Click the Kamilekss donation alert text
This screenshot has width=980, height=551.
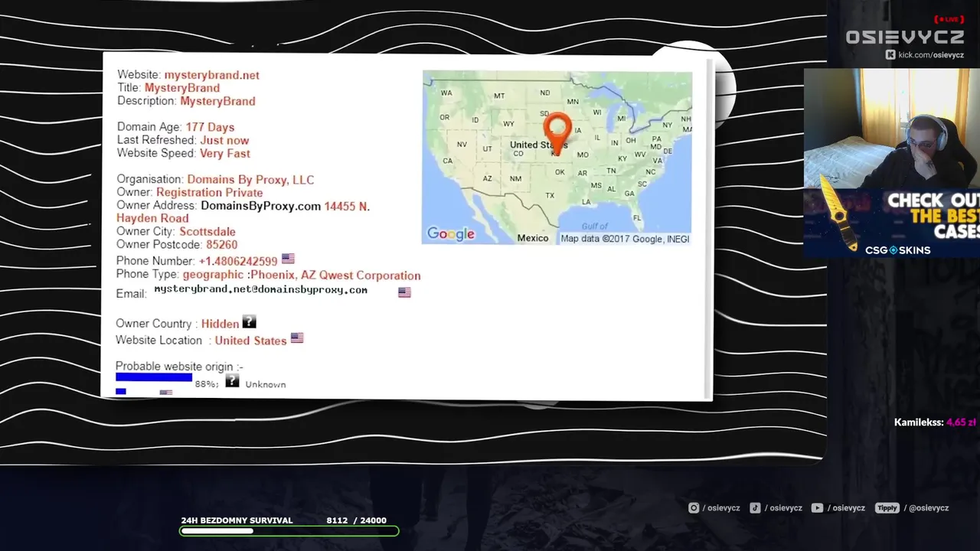click(935, 422)
